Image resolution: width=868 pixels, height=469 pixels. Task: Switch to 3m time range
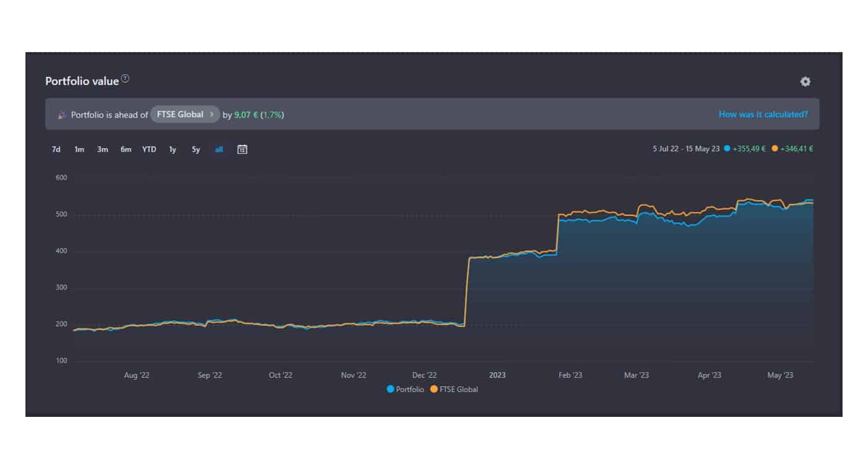tap(102, 150)
